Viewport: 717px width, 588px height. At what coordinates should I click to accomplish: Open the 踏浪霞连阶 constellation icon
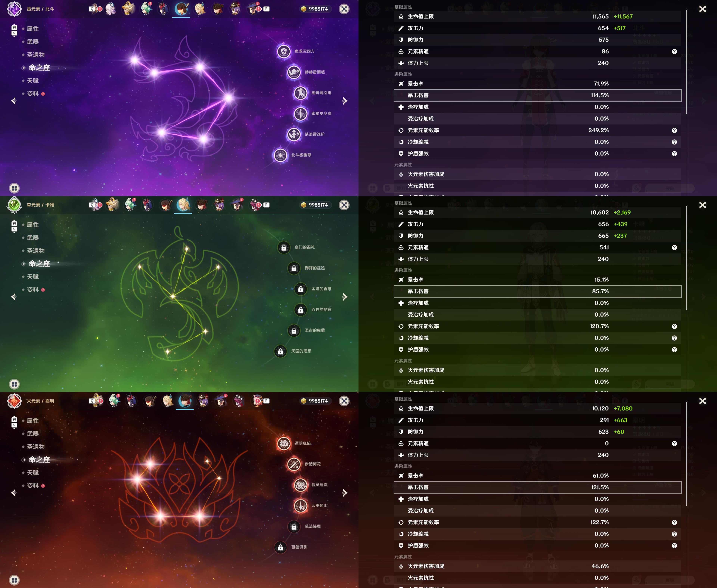294,134
